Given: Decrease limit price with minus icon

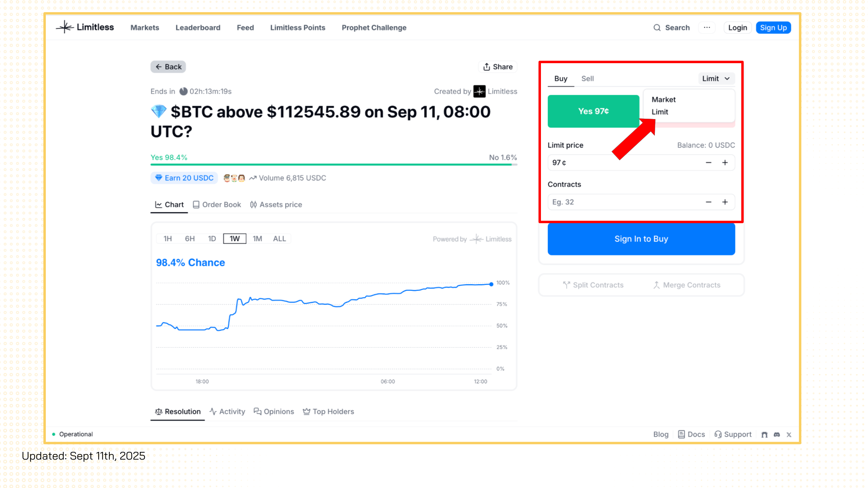Looking at the screenshot, I should pos(709,162).
